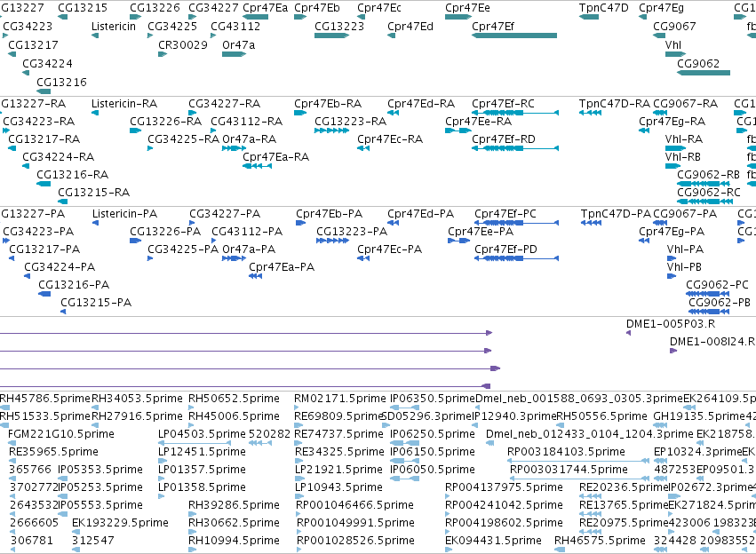Select the Listericin gene label
This screenshot has width=756, height=554.
(x=114, y=27)
